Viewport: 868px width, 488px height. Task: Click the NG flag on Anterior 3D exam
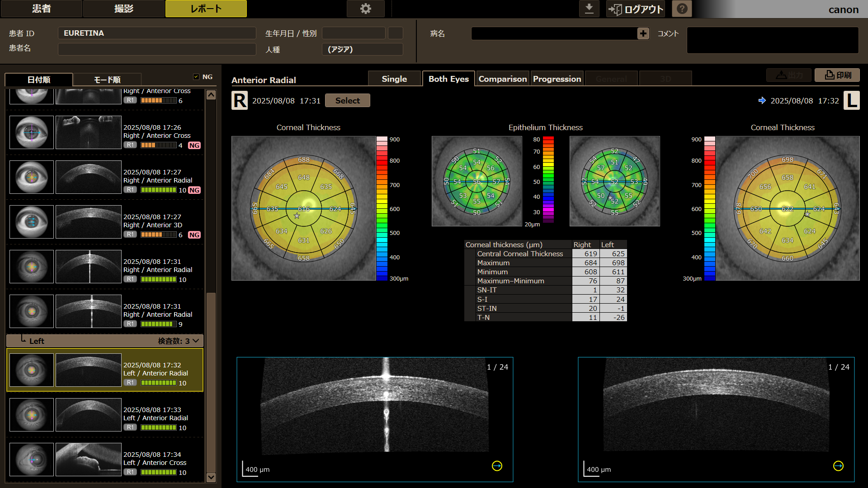click(x=194, y=235)
